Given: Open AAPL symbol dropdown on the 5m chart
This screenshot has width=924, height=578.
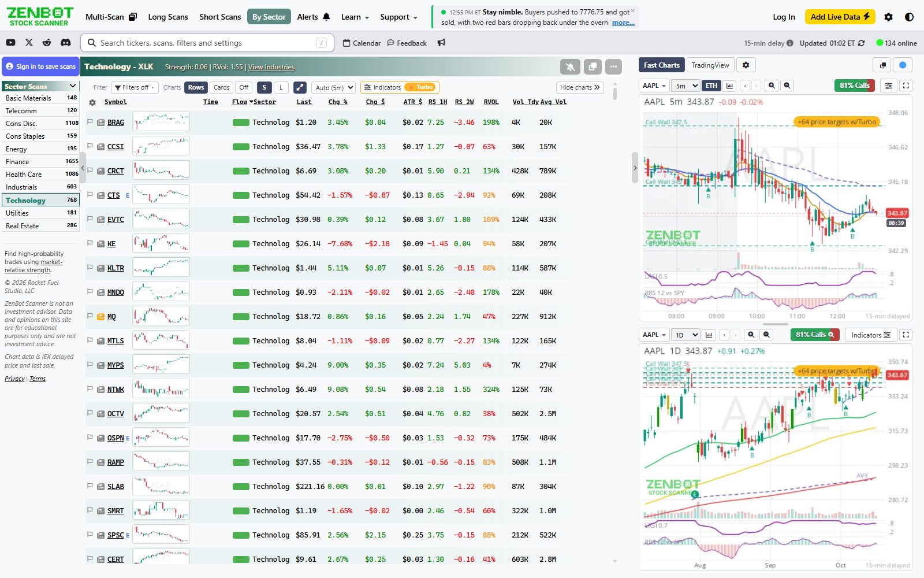Looking at the screenshot, I should tap(654, 86).
